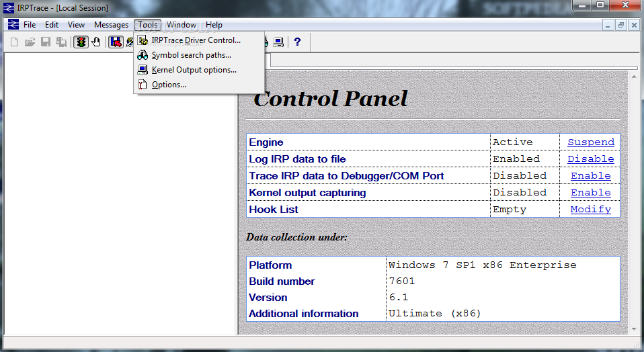Click Enable link for Trace IRP data to Debugger
This screenshot has width=644, height=352.
(591, 175)
